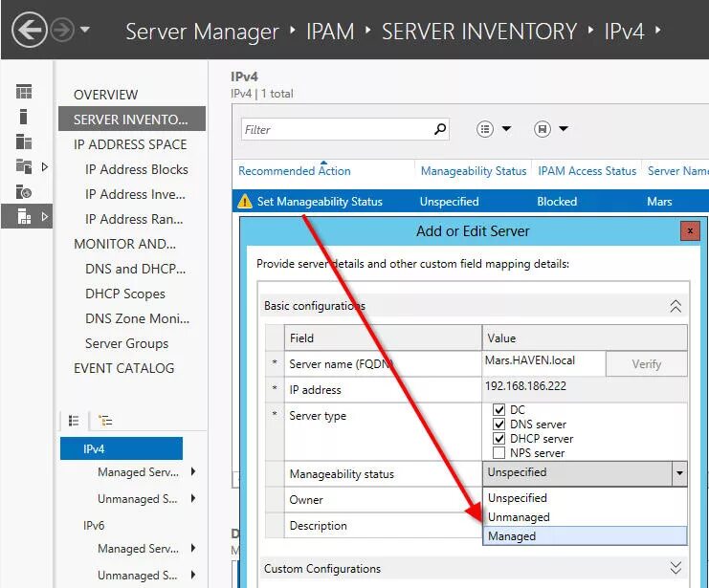Switch to list view tab icon
Screen dimensions: 709x588
(x=74, y=421)
